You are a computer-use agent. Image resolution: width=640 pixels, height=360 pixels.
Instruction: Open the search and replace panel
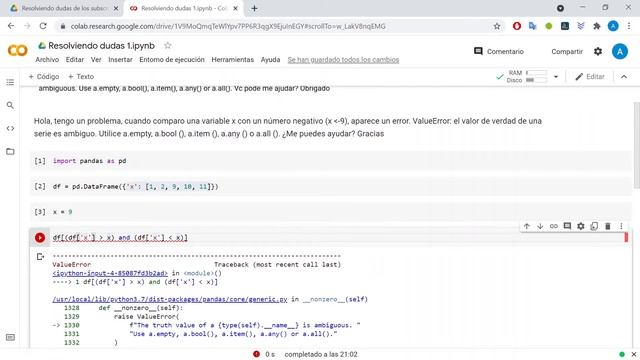point(10,105)
